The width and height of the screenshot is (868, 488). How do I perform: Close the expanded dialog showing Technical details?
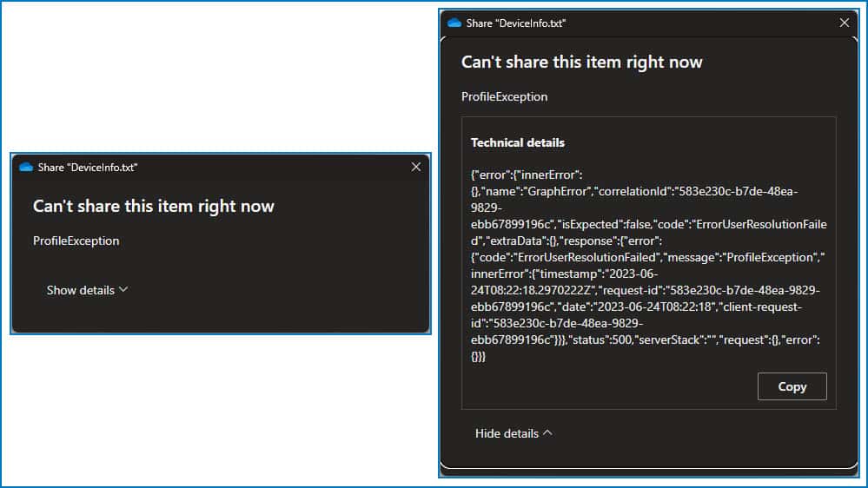click(x=844, y=23)
